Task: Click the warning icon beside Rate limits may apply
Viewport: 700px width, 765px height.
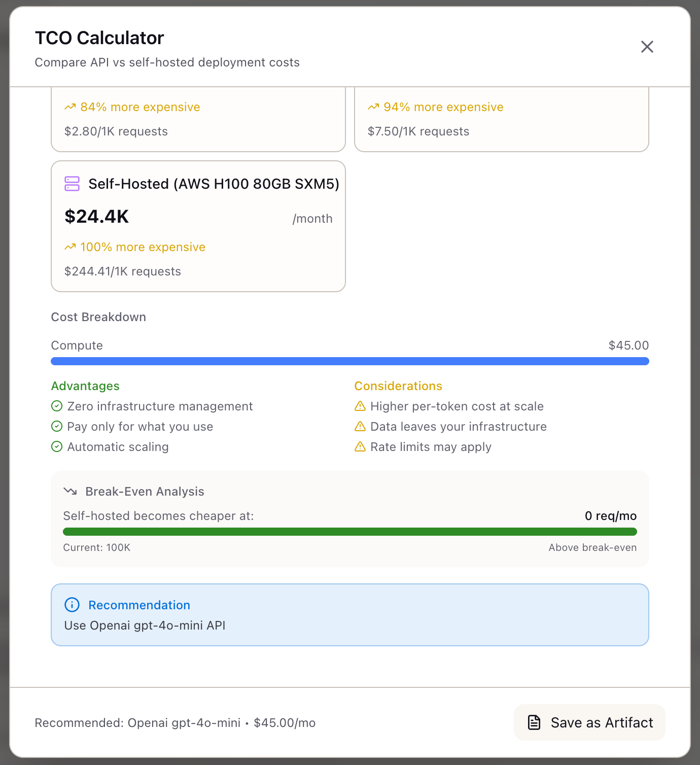Action: pyautogui.click(x=360, y=446)
